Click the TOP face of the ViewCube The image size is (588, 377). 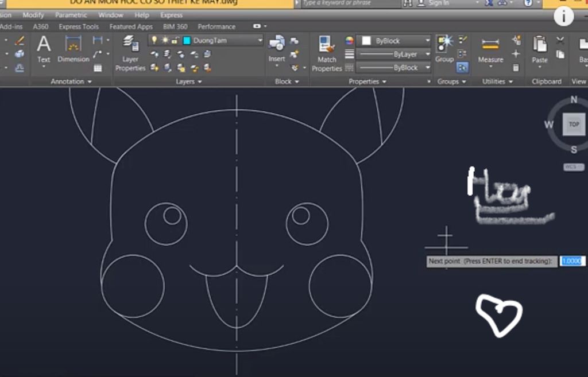click(574, 124)
